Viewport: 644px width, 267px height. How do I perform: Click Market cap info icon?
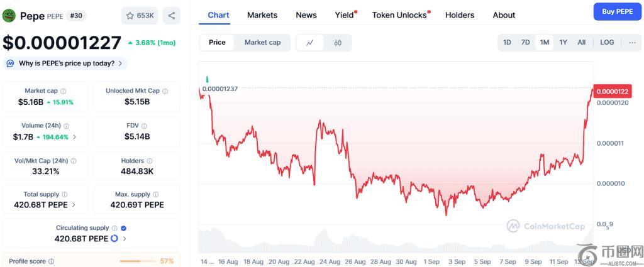64,91
